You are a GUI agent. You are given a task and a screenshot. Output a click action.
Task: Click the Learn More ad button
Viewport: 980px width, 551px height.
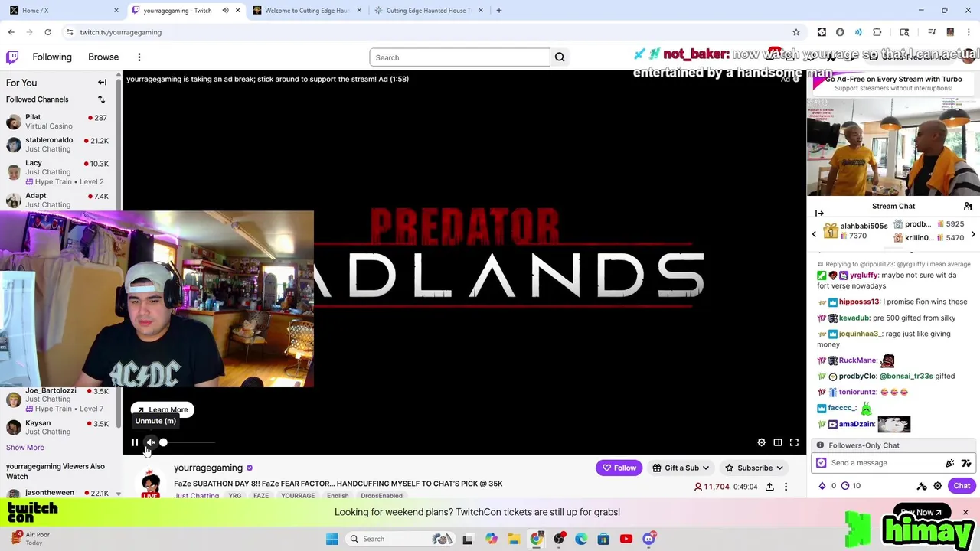162,409
